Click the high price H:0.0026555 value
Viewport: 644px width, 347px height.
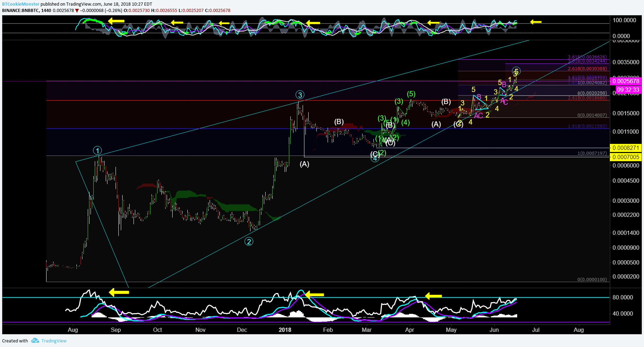click(164, 10)
